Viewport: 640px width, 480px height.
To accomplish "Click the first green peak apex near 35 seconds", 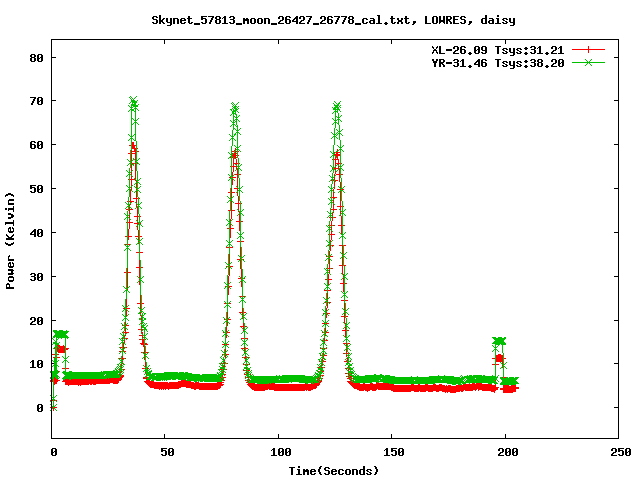I will coord(133,100).
